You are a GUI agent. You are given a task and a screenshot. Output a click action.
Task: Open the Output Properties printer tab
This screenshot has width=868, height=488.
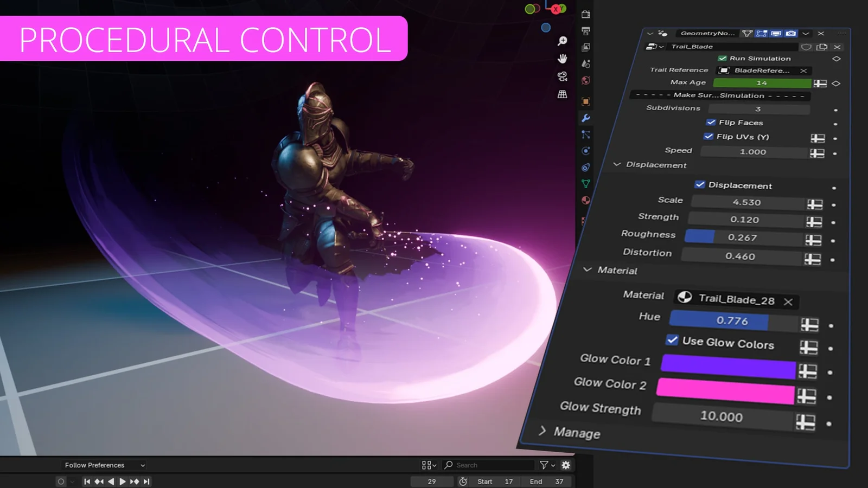[x=585, y=30]
